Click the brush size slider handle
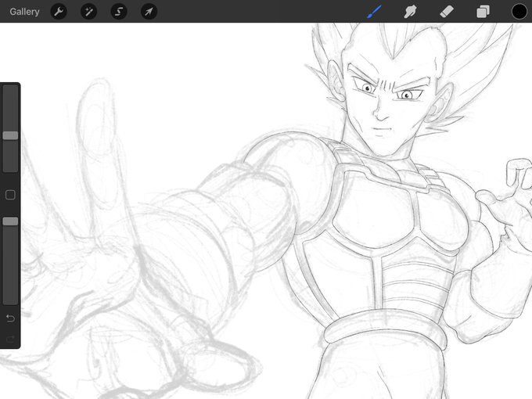Viewport: 532px width, 399px height. (10, 135)
